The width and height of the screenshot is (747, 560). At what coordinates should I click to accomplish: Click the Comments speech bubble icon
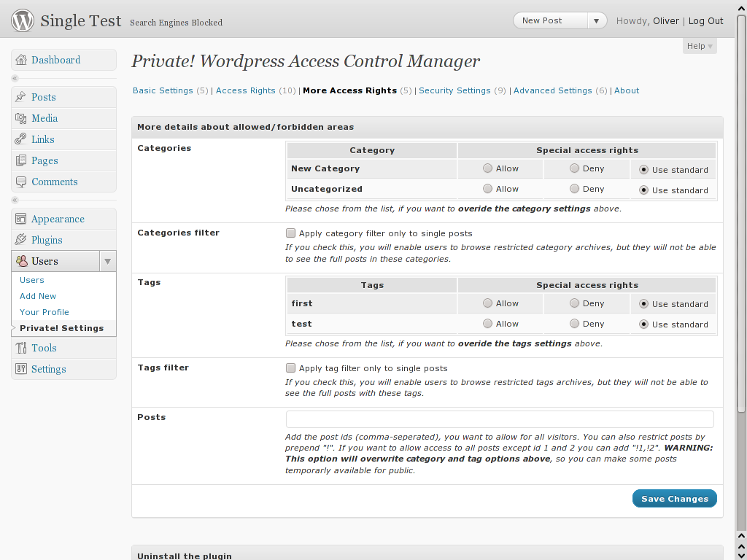[x=21, y=182]
